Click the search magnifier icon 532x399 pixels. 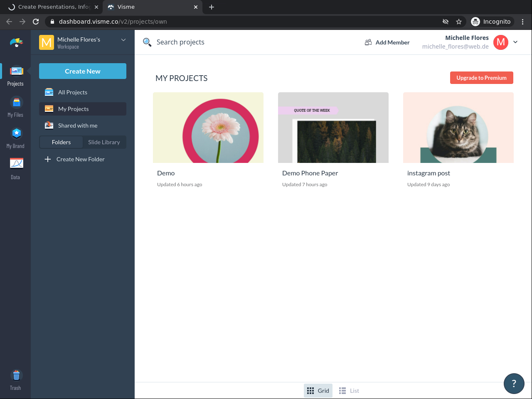pos(147,42)
